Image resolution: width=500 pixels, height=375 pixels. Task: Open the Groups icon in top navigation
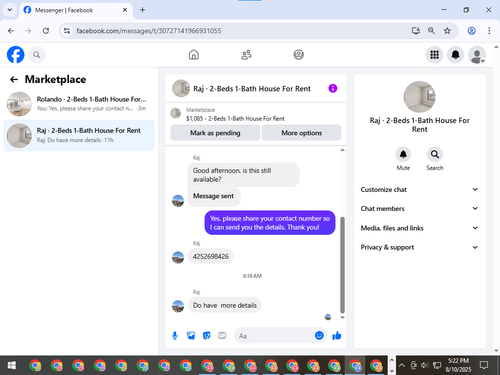298,55
